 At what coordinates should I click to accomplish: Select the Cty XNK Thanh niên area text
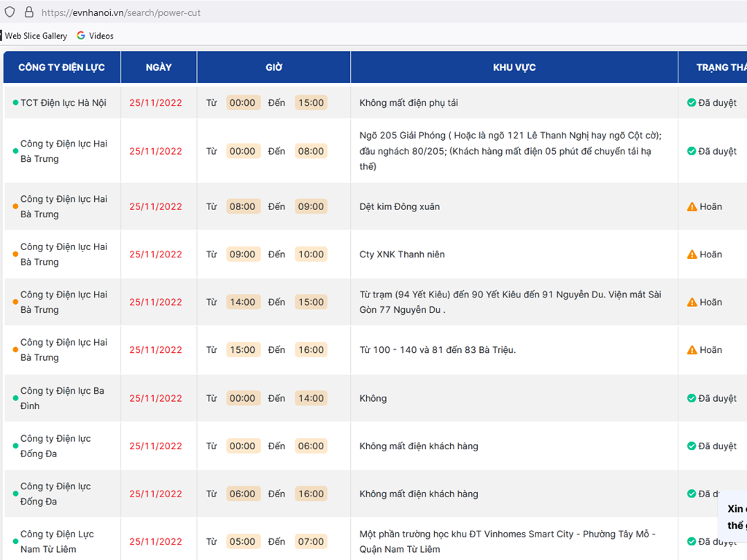click(402, 254)
